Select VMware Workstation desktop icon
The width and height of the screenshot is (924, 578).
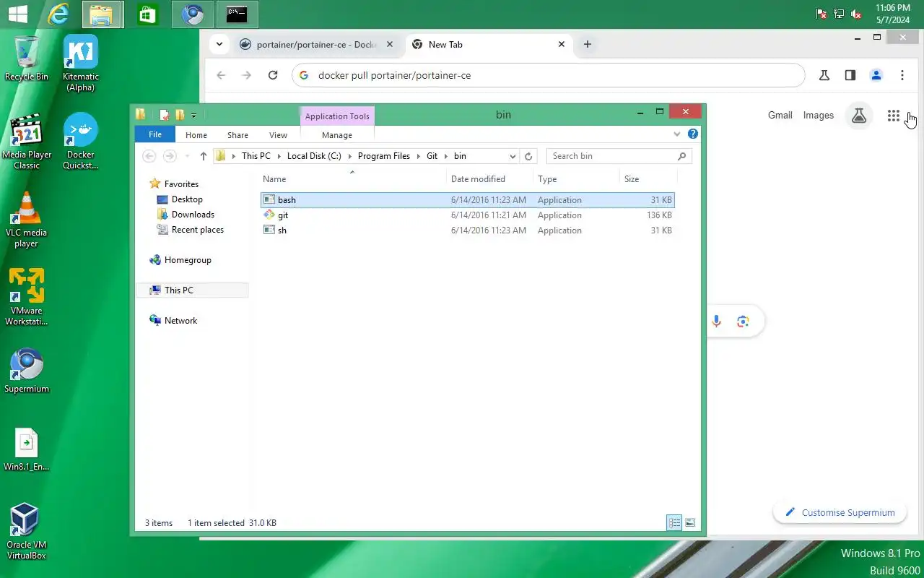point(27,298)
